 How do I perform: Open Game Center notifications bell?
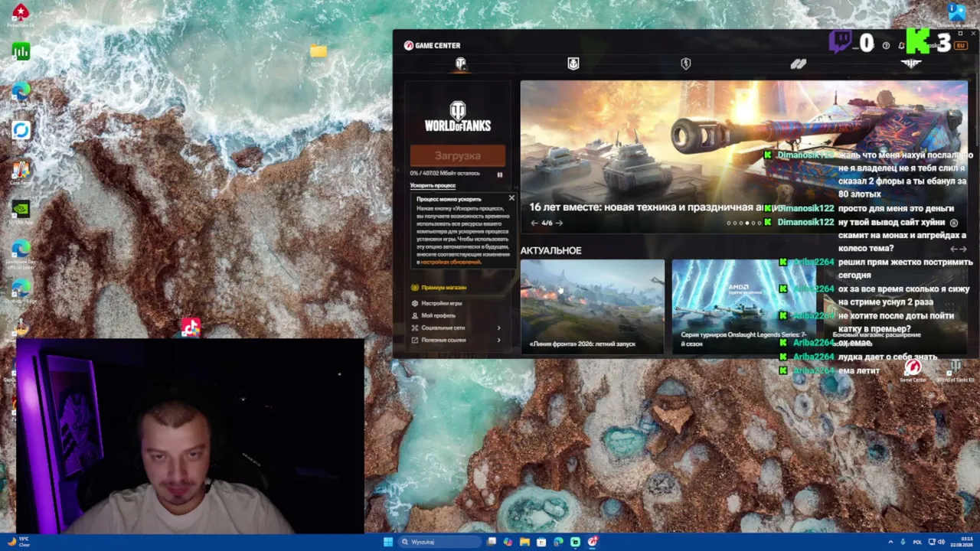901,46
